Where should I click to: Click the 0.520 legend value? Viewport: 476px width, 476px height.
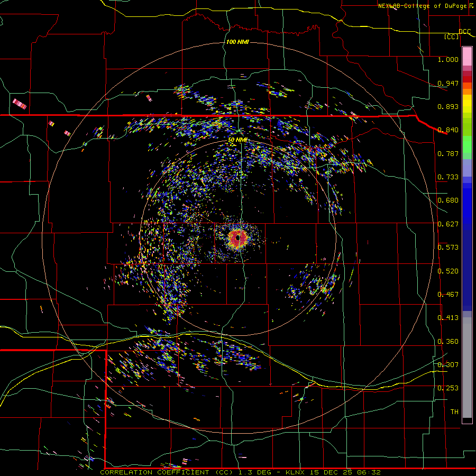click(448, 271)
